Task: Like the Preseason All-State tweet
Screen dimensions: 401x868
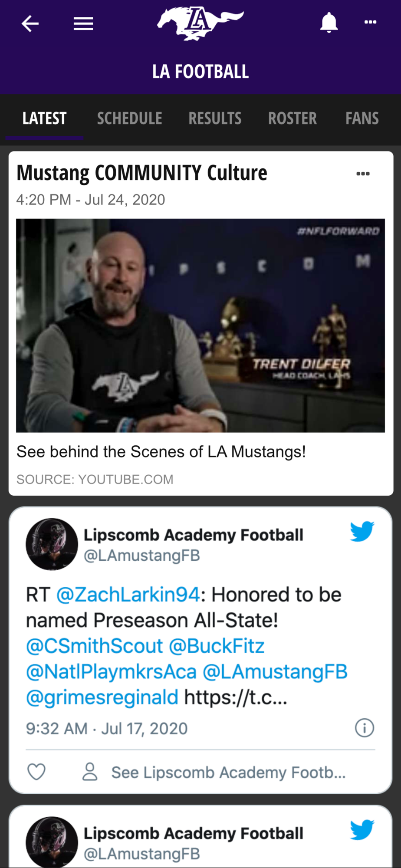Action: coord(36,772)
